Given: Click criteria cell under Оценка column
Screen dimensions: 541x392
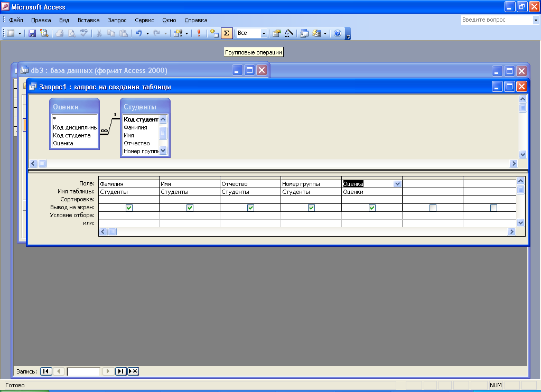Looking at the screenshot, I should pos(372,216).
